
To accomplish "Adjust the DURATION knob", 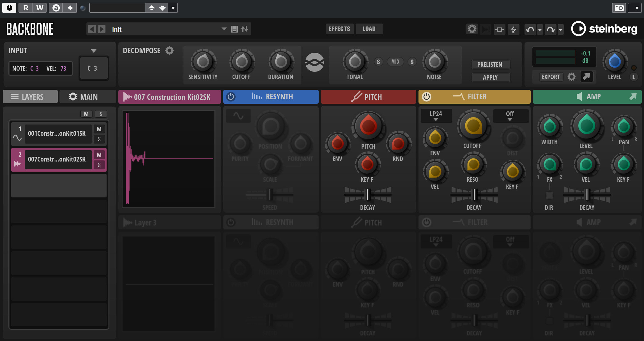I will pos(280,62).
